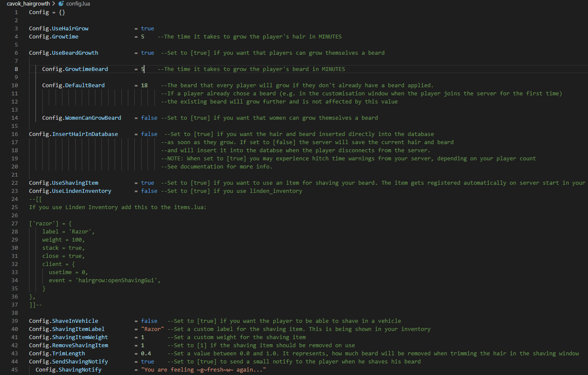Click the 0.4 value of Config.TrimLength
This screenshot has width=588, height=375.
146,353
